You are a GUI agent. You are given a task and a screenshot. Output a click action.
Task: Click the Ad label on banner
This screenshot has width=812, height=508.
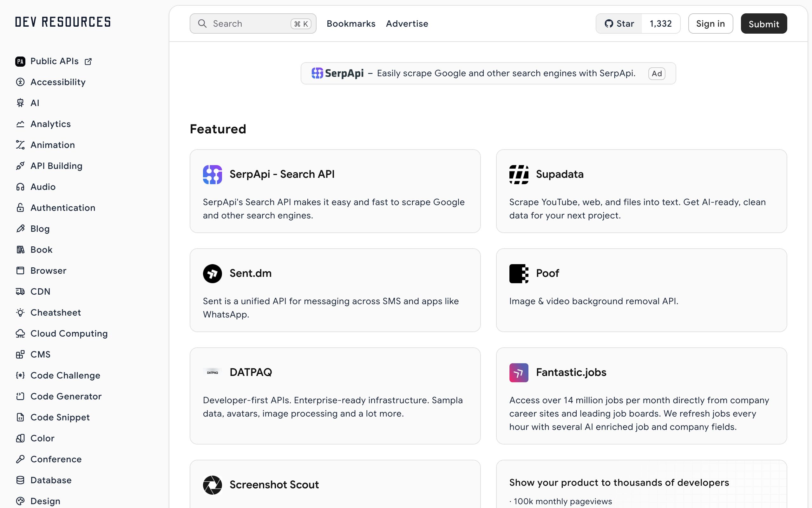657,74
